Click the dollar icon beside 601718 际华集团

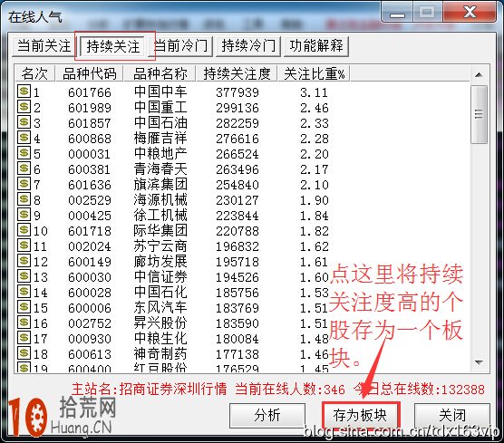[24, 230]
